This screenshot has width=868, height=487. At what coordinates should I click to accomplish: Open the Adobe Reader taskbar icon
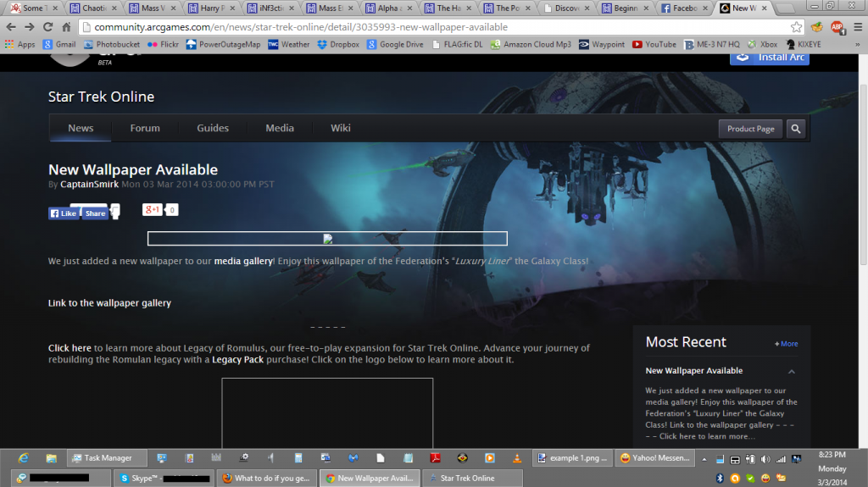[435, 458]
